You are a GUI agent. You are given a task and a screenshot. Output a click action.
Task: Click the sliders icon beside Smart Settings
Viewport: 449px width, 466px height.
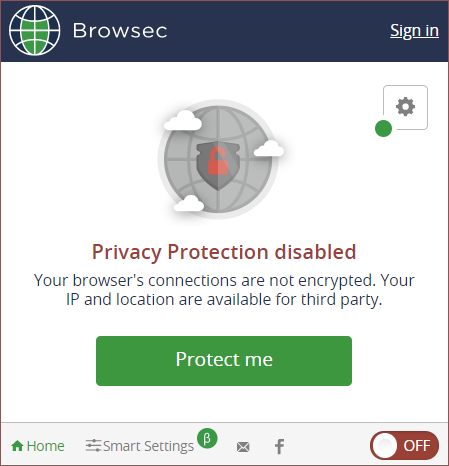(93, 446)
